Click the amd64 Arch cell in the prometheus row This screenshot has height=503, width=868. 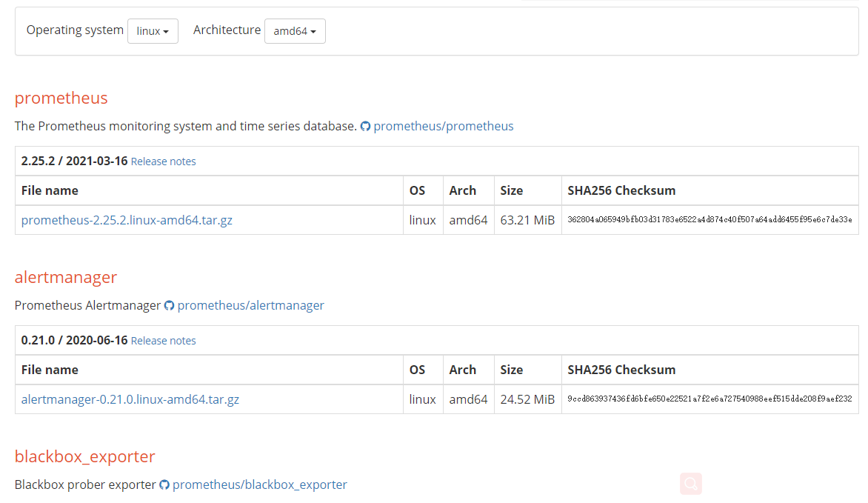tap(468, 220)
